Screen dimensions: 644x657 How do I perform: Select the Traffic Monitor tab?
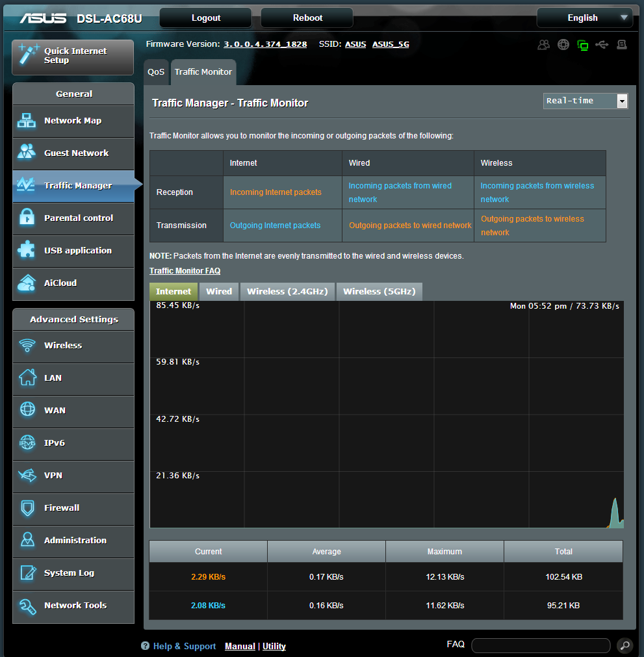pos(203,72)
